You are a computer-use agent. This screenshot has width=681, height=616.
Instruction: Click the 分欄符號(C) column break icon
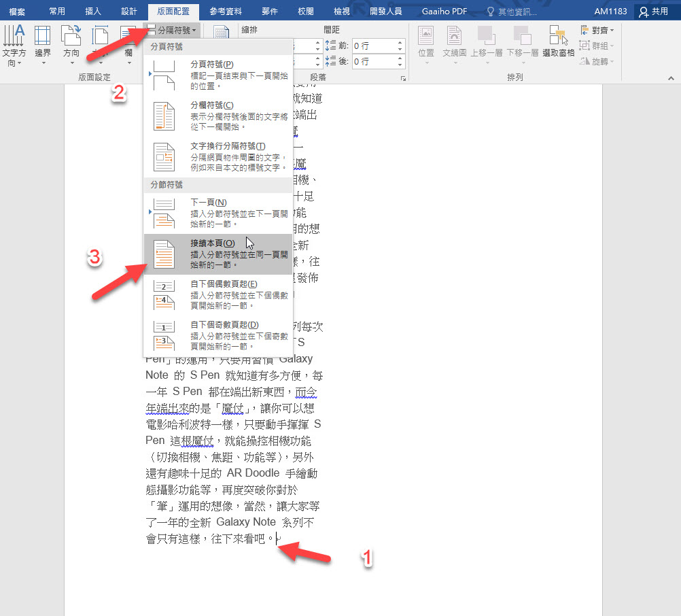[164, 116]
